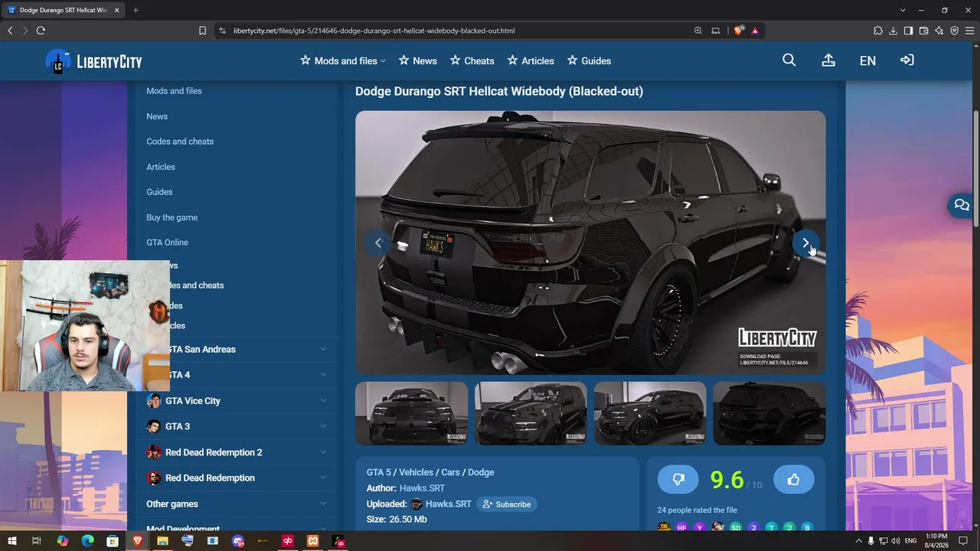Open Microsoft Store from the taskbar

coord(113,541)
